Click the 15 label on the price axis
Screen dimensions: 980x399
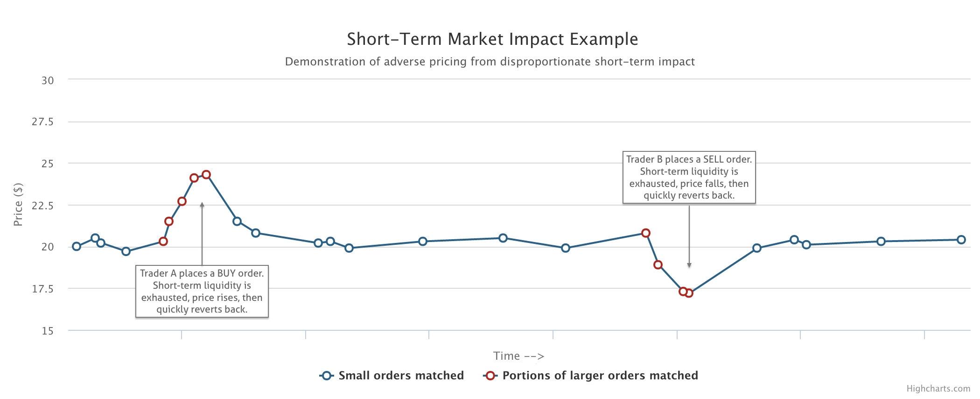(48, 331)
